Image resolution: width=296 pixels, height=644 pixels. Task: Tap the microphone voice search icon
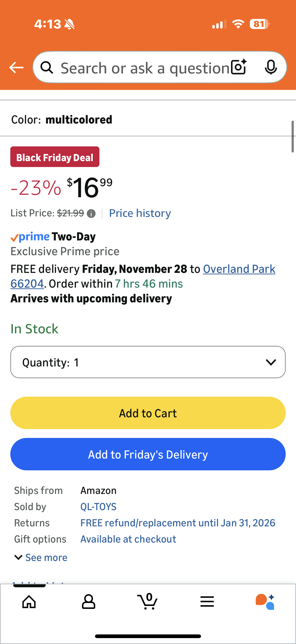pyautogui.click(x=271, y=67)
